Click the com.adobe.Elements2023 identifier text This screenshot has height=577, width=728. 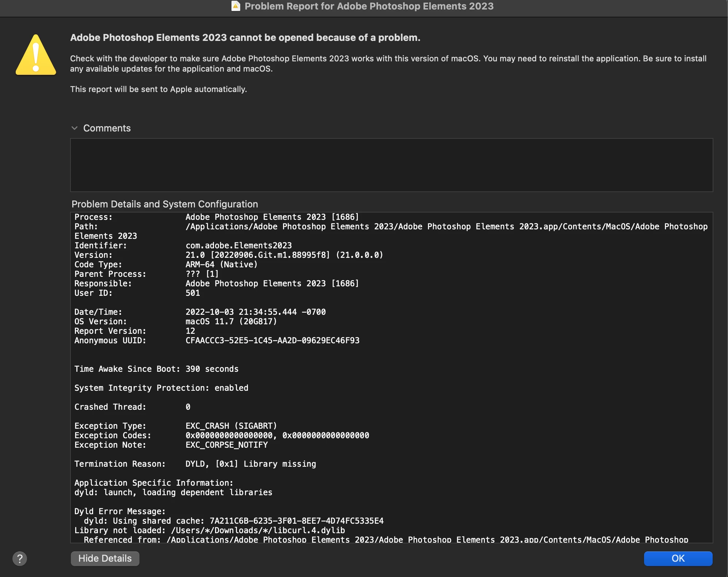pos(238,245)
